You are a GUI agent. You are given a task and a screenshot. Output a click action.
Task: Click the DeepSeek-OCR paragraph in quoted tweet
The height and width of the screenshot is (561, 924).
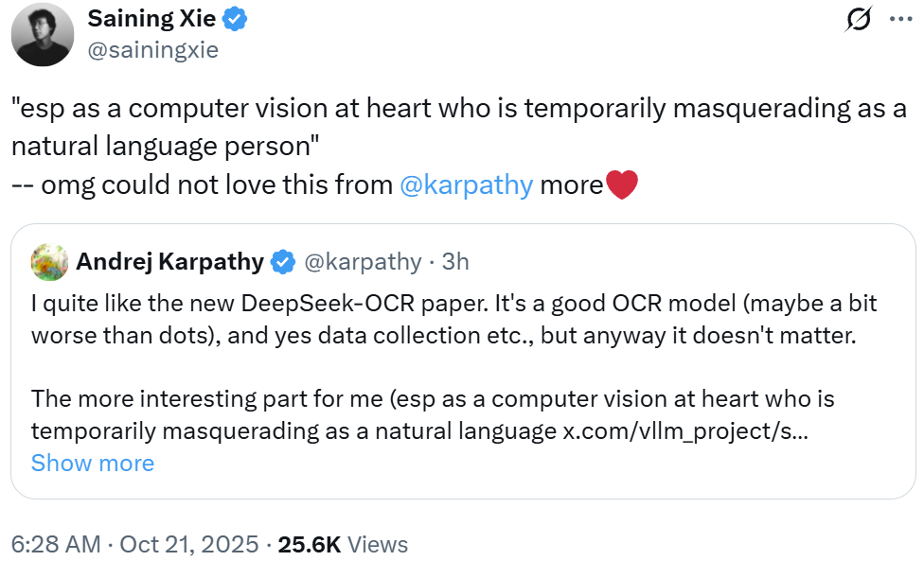click(x=454, y=319)
